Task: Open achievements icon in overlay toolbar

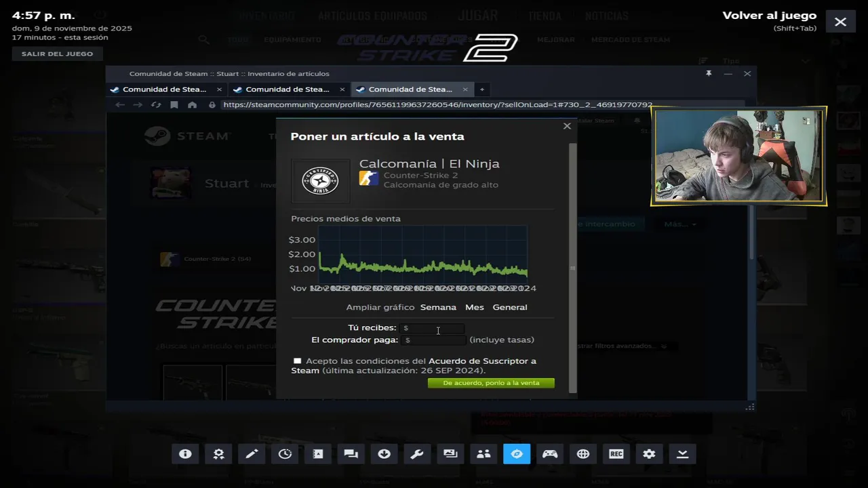Action: coord(218,454)
